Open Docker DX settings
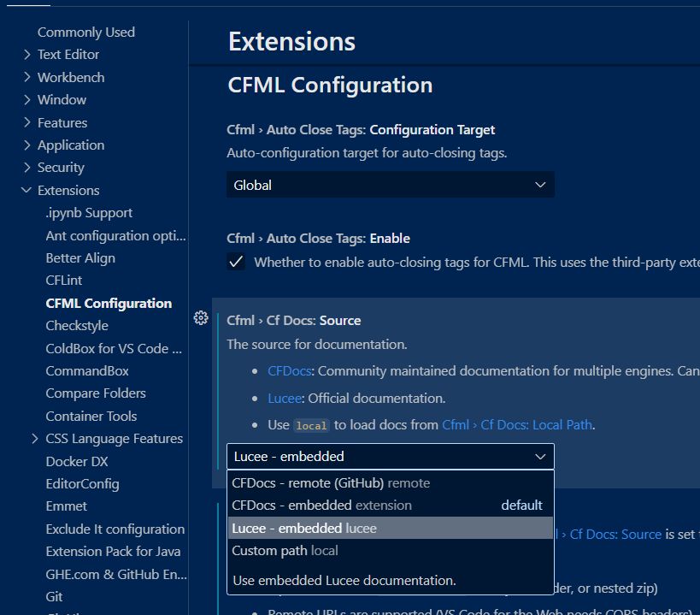The width and height of the screenshot is (700, 615). (77, 461)
